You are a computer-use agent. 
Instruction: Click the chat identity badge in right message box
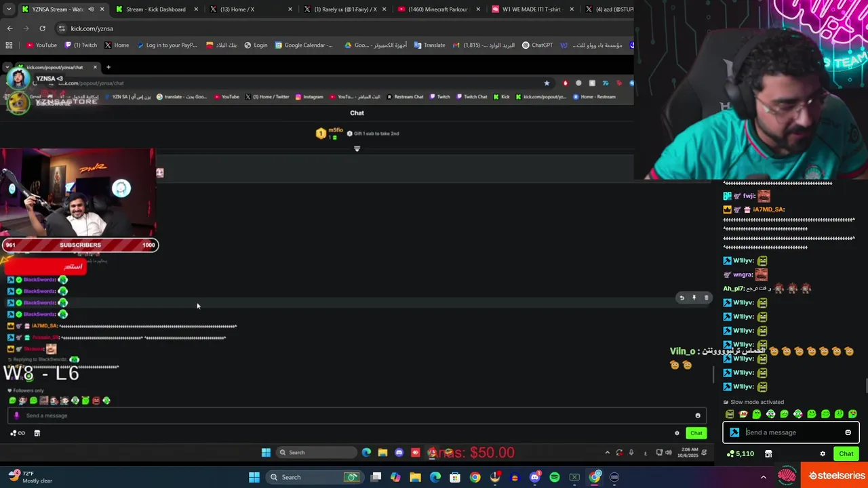(x=734, y=432)
